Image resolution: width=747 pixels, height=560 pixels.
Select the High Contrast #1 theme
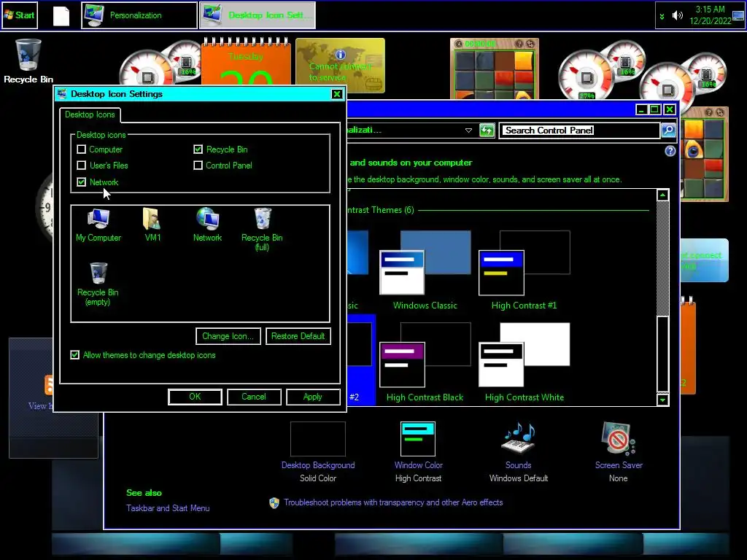pos(524,271)
